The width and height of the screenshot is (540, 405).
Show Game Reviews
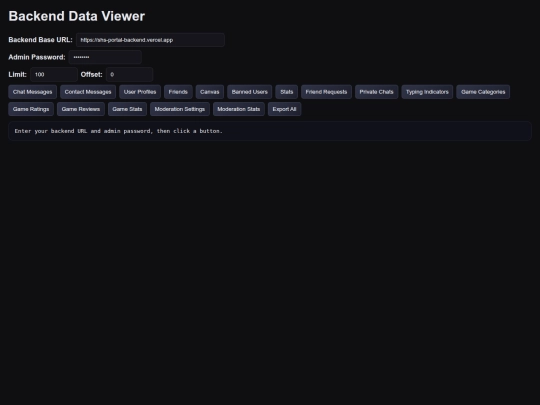[81, 109]
